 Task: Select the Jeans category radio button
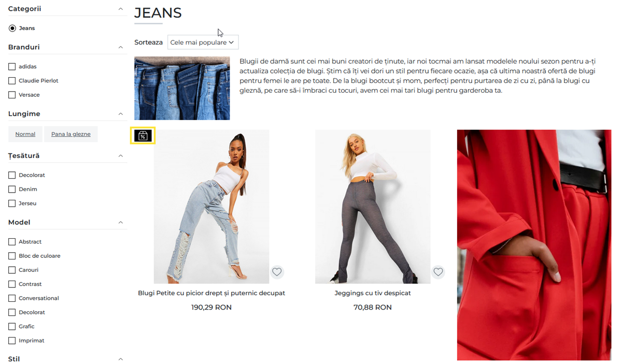click(x=12, y=28)
